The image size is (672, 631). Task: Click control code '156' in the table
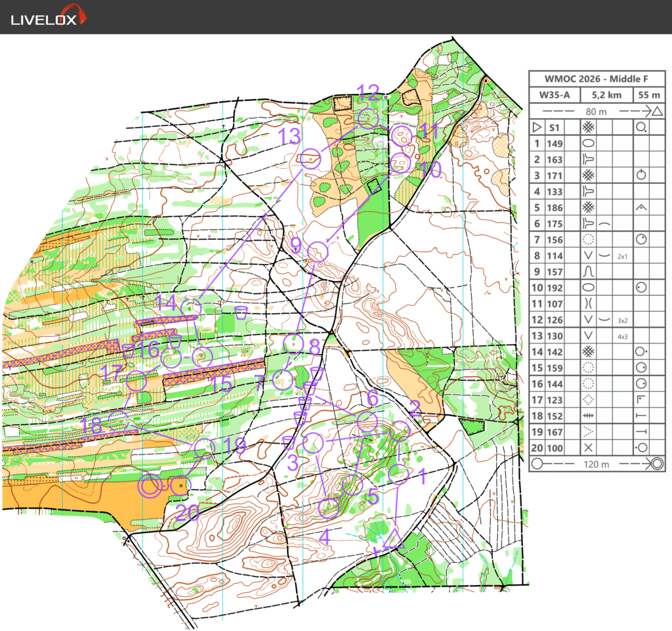(555, 240)
